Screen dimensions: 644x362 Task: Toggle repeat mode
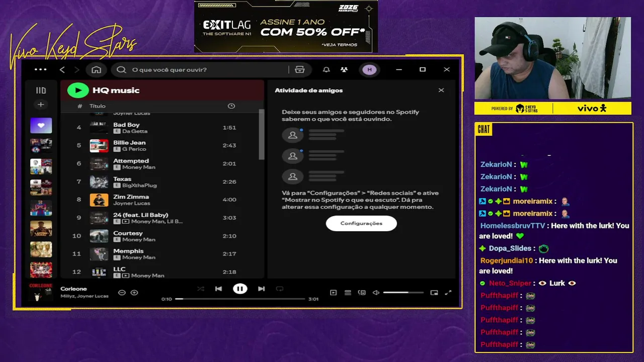click(x=280, y=289)
